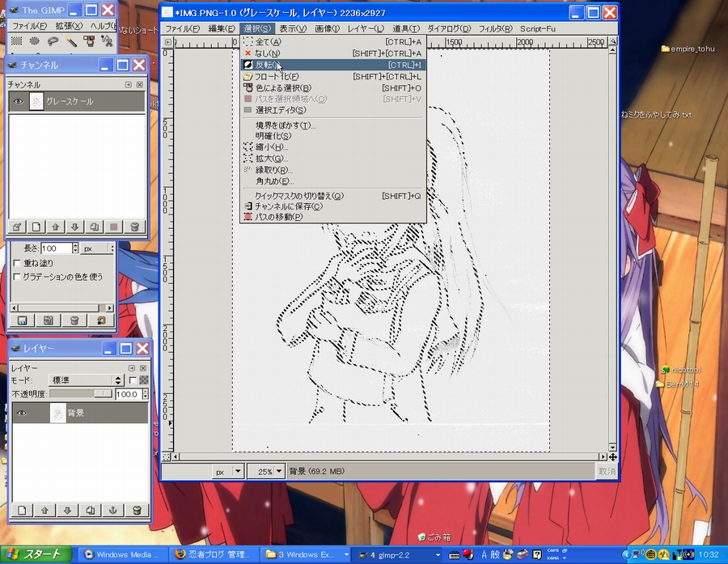Choose クイックマスクの切り替え(Q) entry

point(333,196)
